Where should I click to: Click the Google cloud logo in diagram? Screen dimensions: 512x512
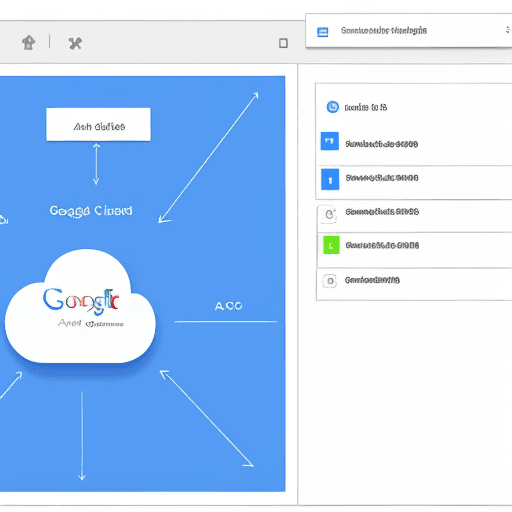click(x=80, y=307)
